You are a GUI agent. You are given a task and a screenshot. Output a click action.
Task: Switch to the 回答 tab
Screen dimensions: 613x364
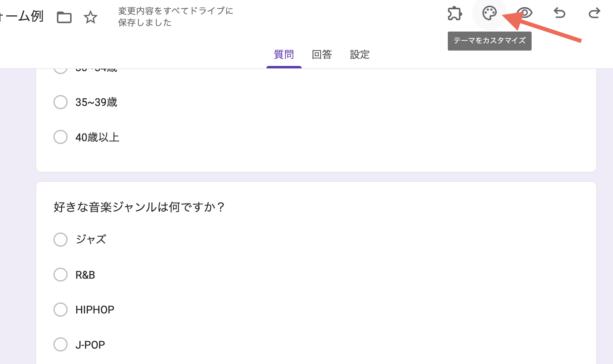tap(322, 55)
